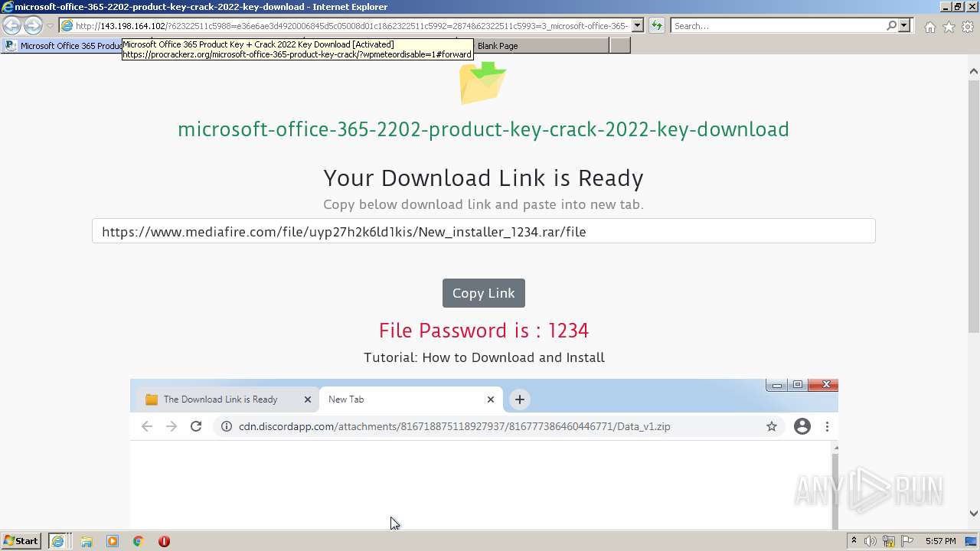Open the recent pages dropdown arrow
Image resolution: width=980 pixels, height=551 pixels.
pyautogui.click(x=50, y=26)
